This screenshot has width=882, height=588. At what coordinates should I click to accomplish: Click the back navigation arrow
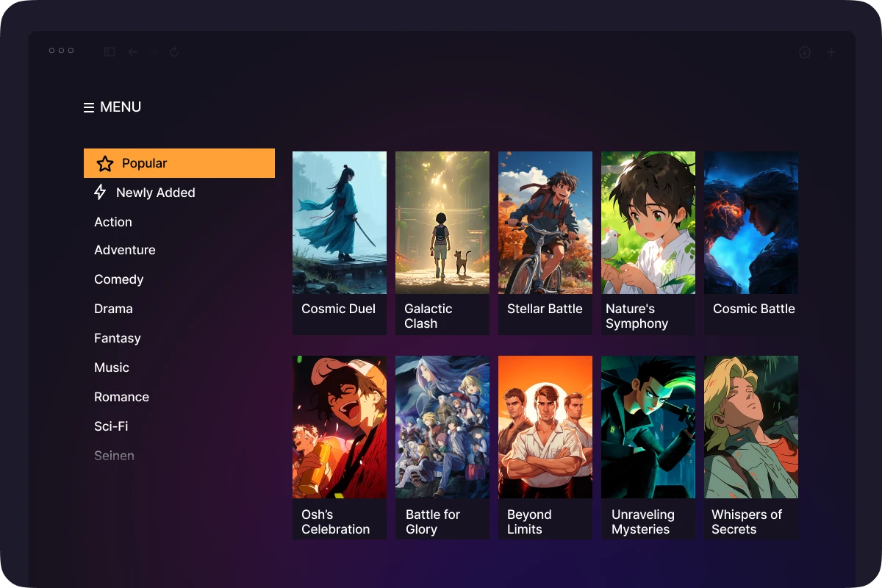[132, 51]
